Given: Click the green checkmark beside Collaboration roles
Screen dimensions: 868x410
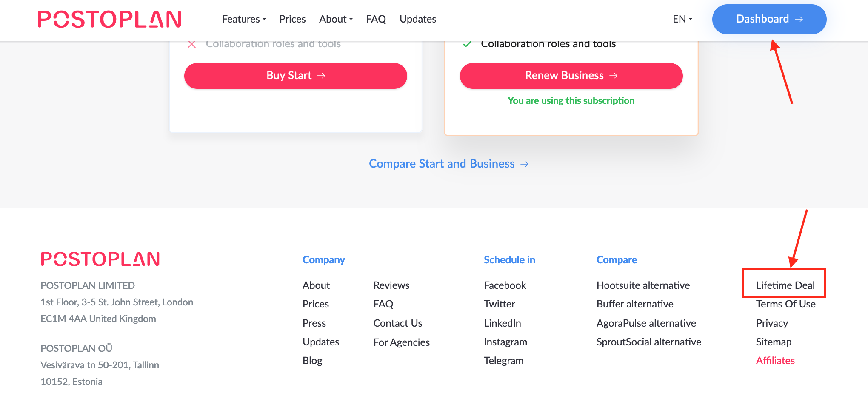Looking at the screenshot, I should [467, 44].
